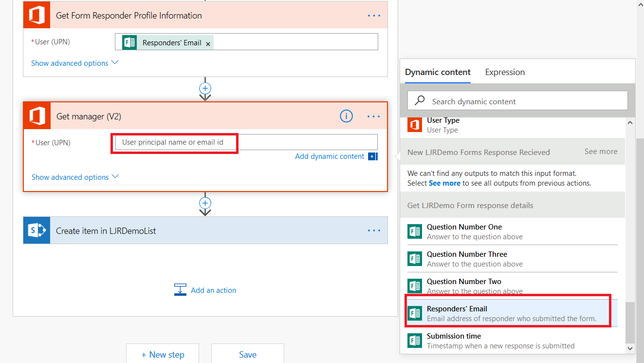
Task: Click the User principal name or email id field
Action: pyautogui.click(x=246, y=142)
